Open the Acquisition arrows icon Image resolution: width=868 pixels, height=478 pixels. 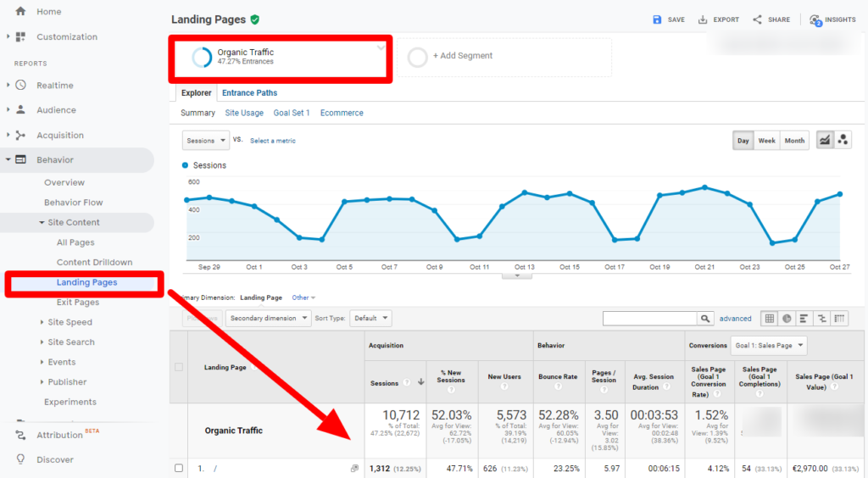[x=20, y=135]
